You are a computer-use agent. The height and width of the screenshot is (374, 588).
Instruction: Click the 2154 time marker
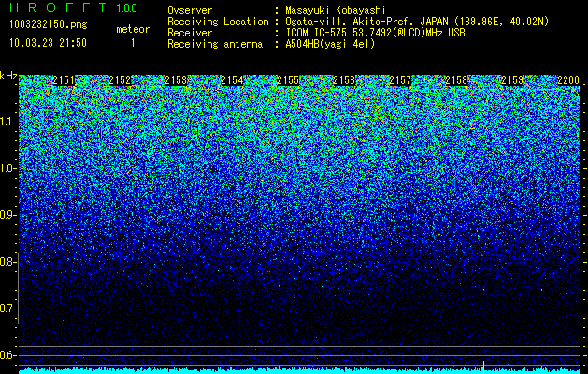[x=232, y=80]
